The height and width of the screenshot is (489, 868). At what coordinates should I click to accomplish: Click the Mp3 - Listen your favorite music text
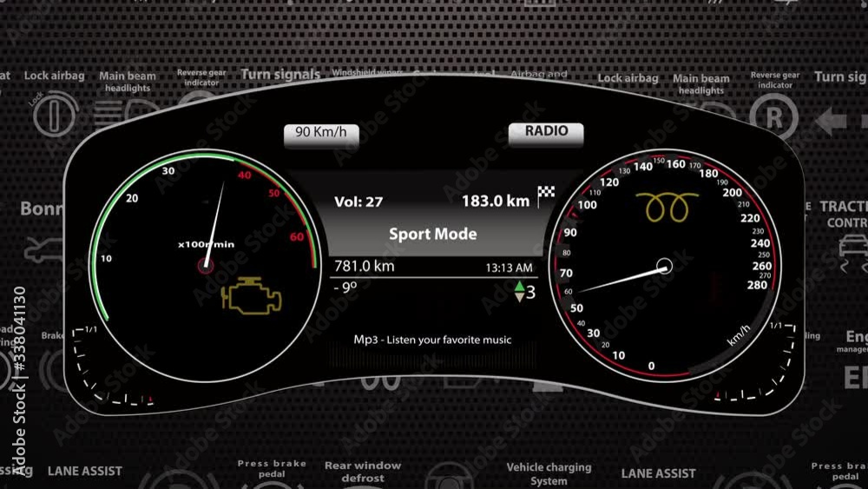click(432, 340)
